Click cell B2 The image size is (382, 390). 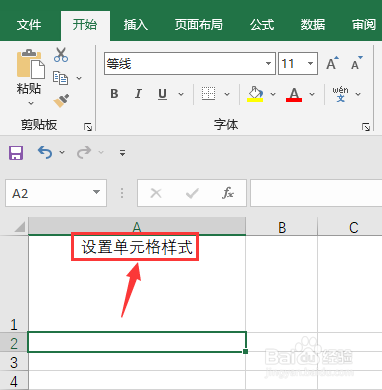(x=282, y=342)
